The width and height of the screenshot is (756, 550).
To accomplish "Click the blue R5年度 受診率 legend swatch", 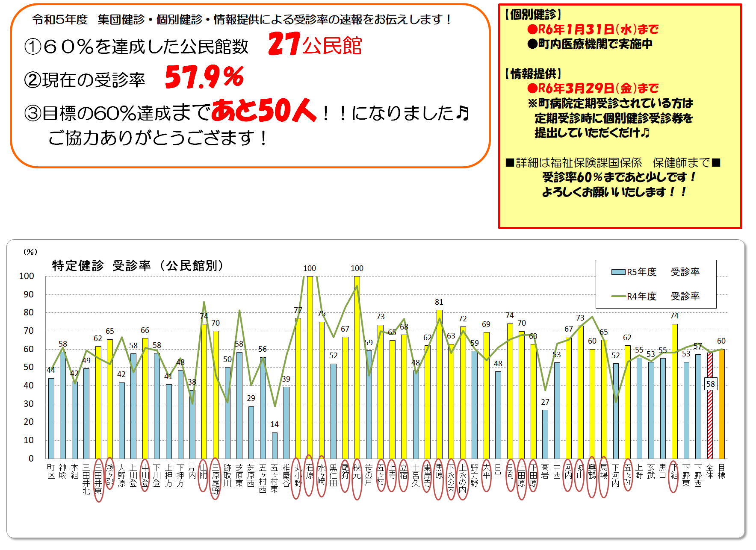I will tap(618, 272).
